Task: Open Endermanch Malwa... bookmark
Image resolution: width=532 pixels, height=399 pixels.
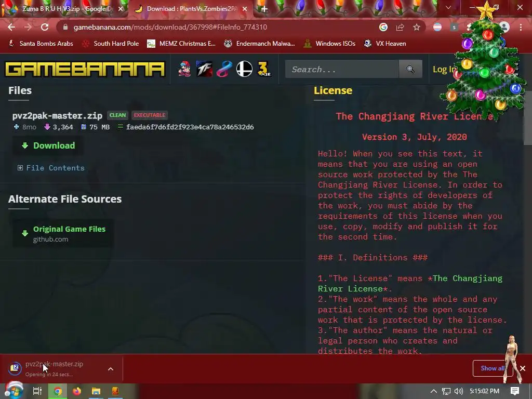Action: click(x=260, y=44)
